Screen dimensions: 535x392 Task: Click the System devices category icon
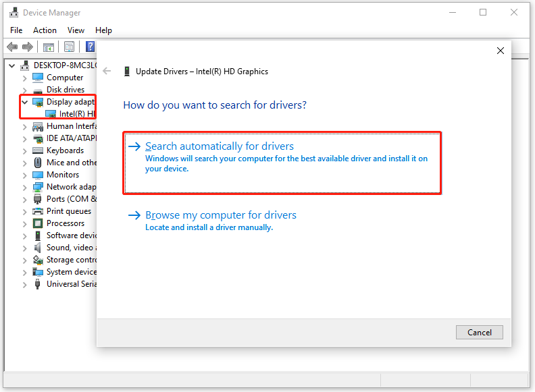click(38, 272)
